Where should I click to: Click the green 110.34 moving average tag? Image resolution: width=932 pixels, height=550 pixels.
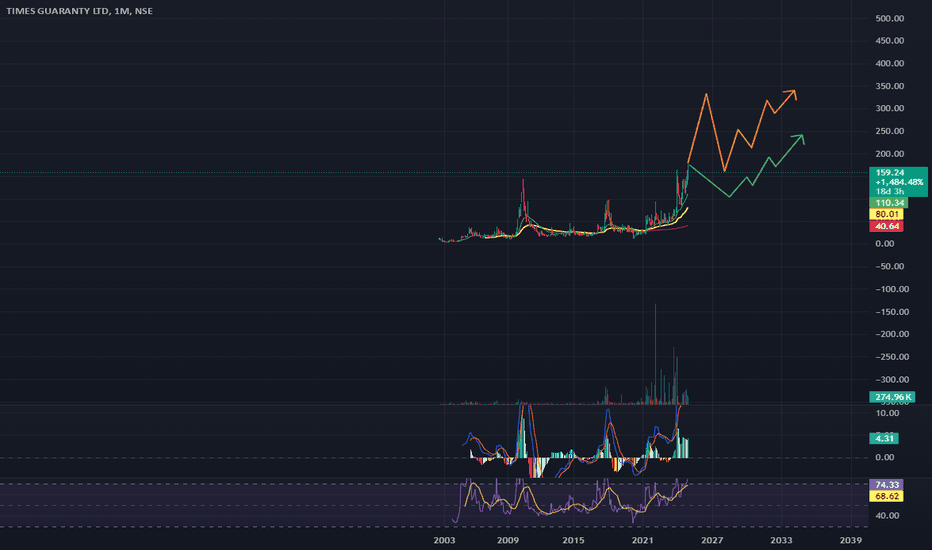click(x=888, y=203)
